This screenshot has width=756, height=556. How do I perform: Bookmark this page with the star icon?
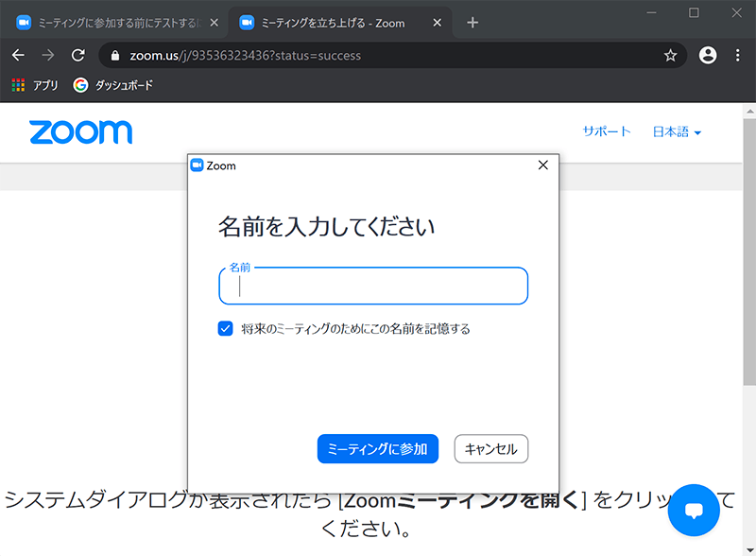pyautogui.click(x=670, y=56)
